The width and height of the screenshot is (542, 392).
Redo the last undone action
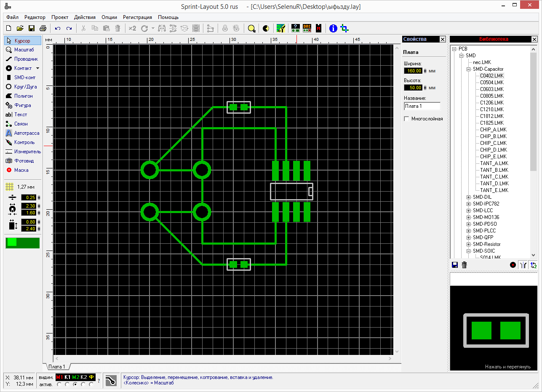pos(69,28)
